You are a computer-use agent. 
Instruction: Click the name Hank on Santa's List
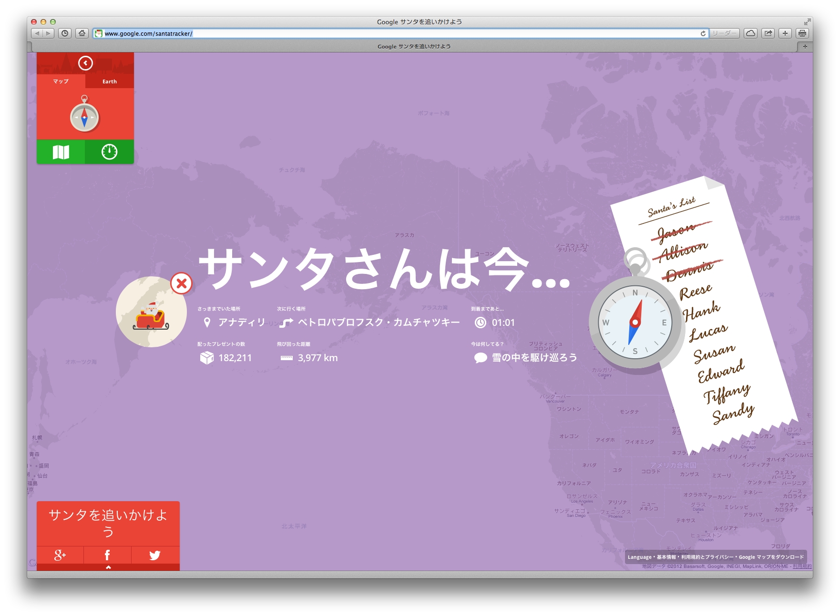click(701, 312)
